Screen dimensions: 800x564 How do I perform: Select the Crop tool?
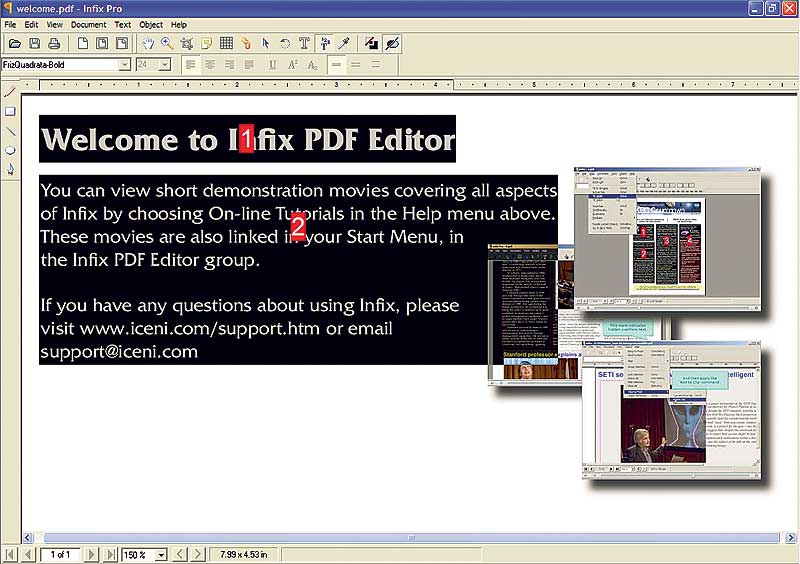pos(187,44)
